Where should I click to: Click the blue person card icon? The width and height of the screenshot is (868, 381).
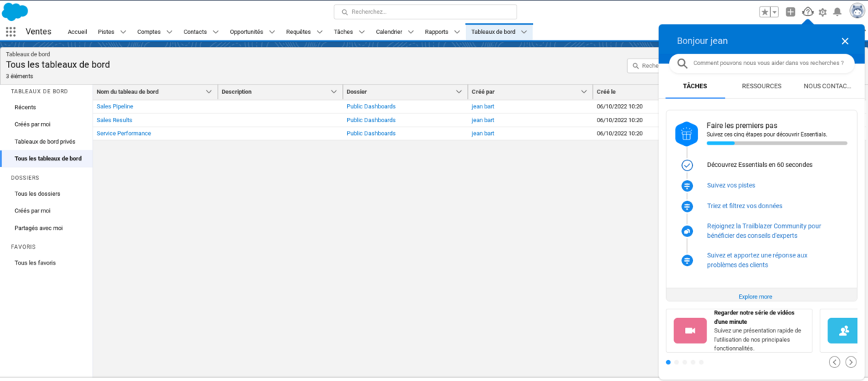(x=843, y=330)
